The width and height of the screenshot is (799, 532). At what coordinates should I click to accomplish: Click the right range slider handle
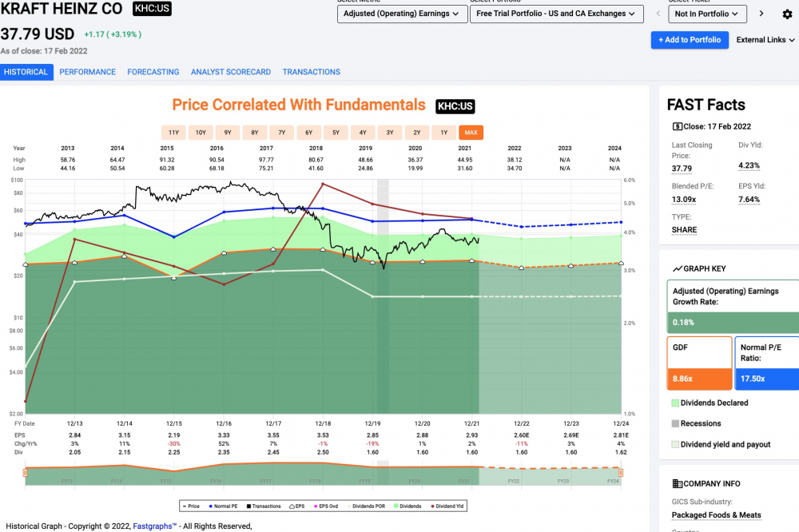point(621,473)
